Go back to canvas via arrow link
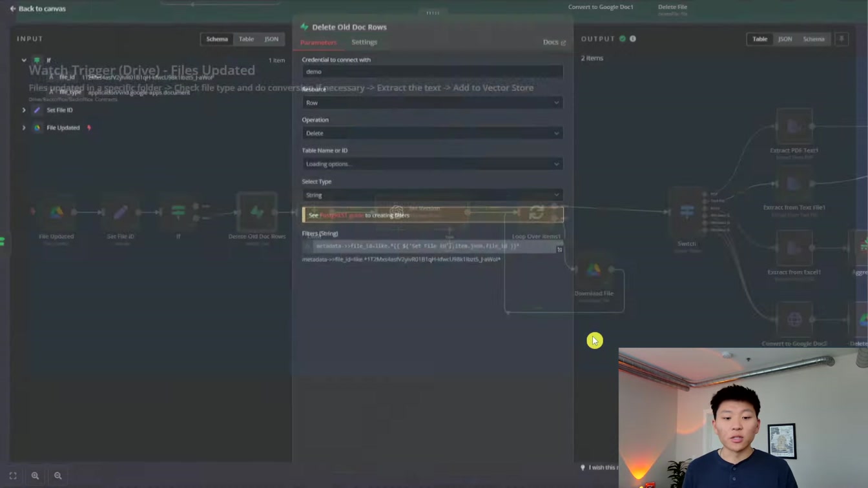 37,8
